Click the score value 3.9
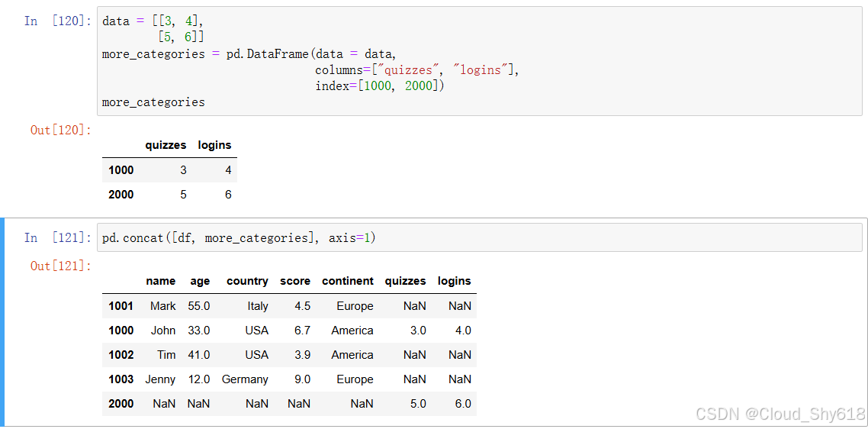868x429 pixels. point(303,355)
